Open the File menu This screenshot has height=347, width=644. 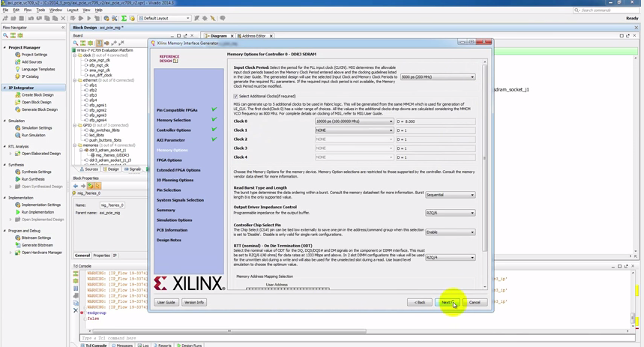(x=5, y=10)
